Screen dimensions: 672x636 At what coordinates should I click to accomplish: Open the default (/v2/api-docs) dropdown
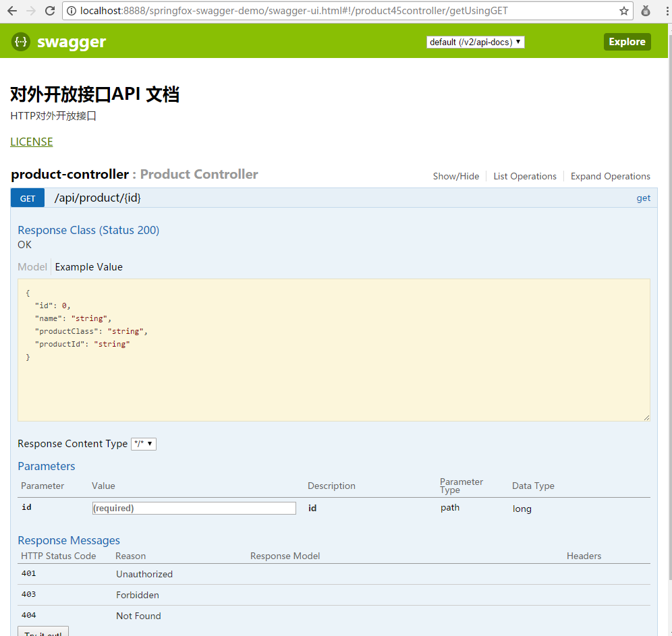pyautogui.click(x=475, y=41)
